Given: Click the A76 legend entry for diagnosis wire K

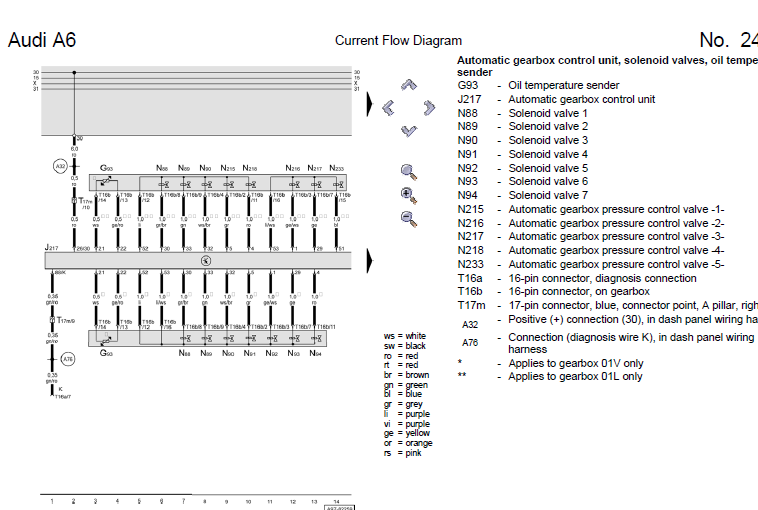Looking at the screenshot, I should pyautogui.click(x=608, y=343).
